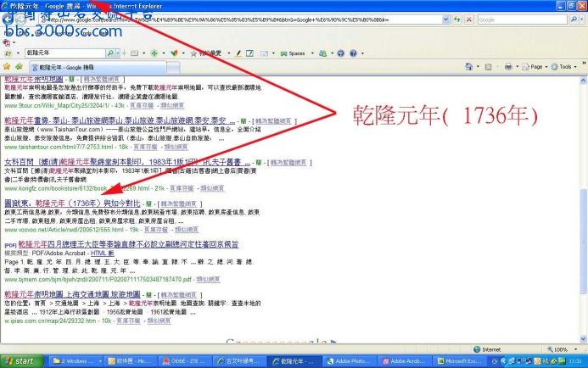This screenshot has width=588, height=368.
Task: Switch to the grouped Windows Explorer taskbar button
Action: [x=76, y=361]
